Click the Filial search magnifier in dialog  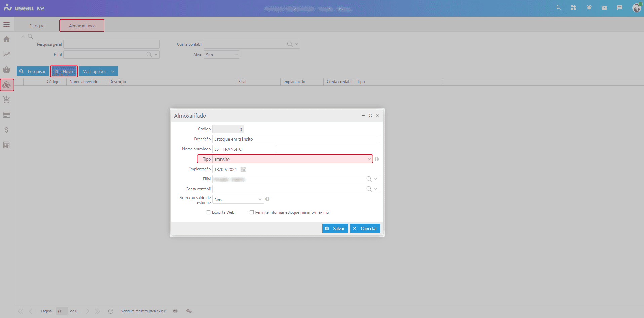click(369, 179)
